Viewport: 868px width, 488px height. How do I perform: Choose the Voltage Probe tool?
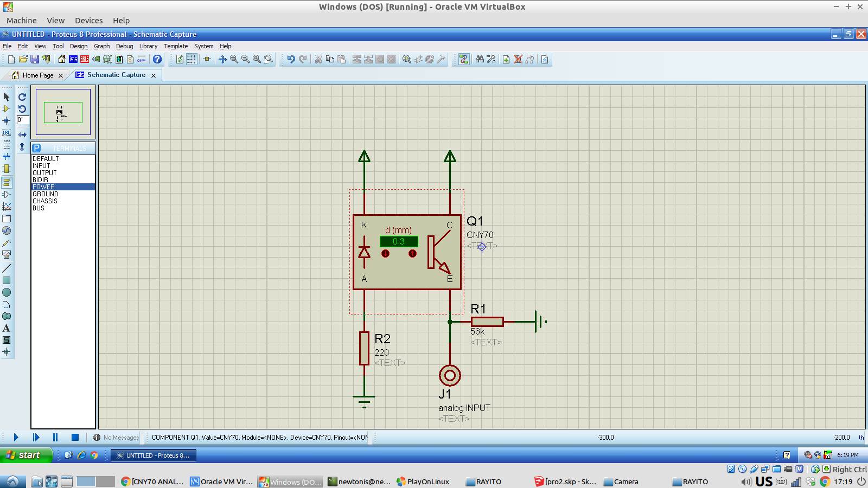pos(7,243)
